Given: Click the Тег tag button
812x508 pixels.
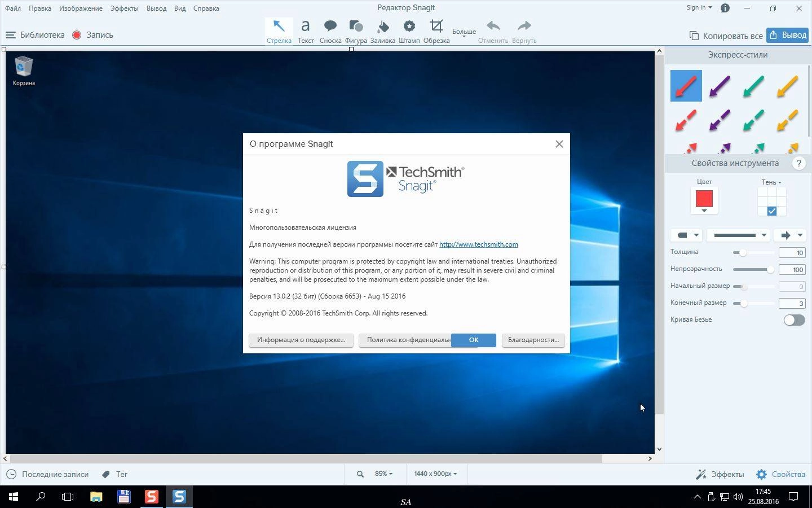Looking at the screenshot, I should (x=114, y=474).
